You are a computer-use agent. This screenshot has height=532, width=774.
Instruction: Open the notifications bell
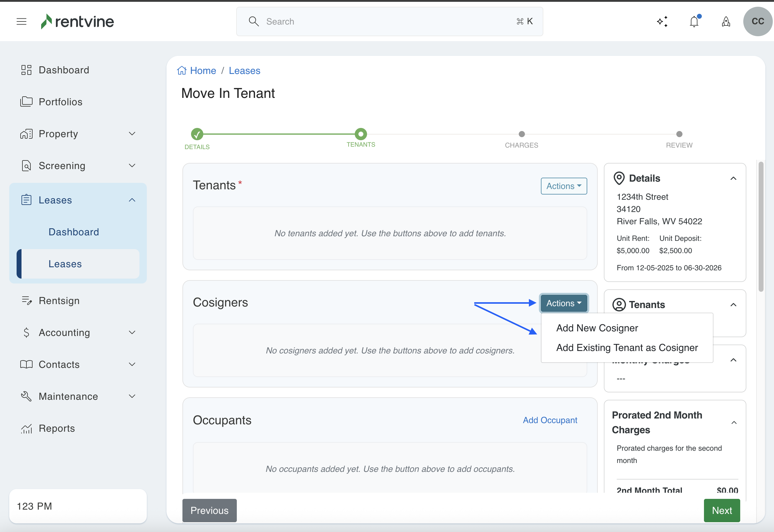point(694,22)
